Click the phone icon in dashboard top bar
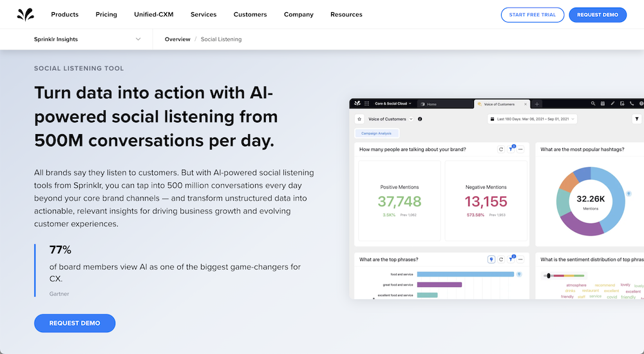 (632, 104)
